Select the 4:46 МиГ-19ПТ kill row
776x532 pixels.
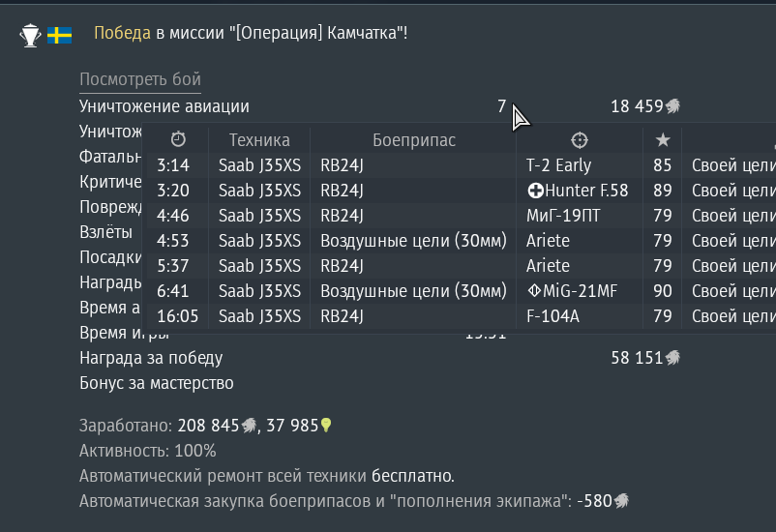click(x=462, y=216)
